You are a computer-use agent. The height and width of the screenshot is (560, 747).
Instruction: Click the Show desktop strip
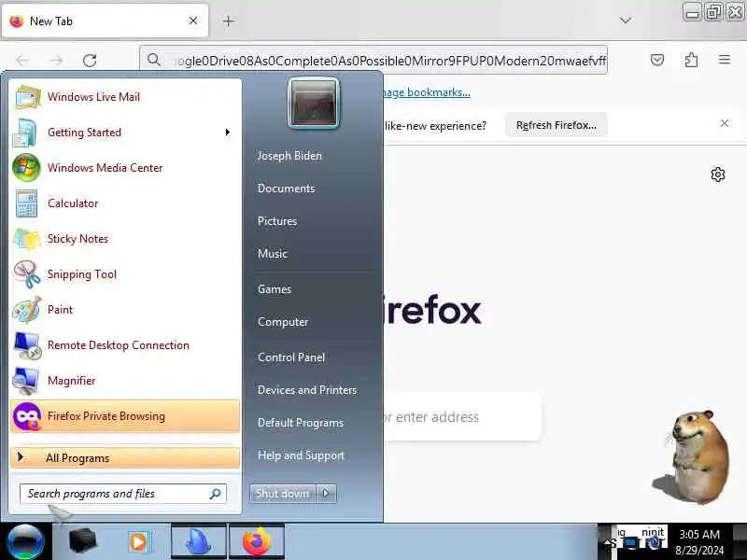pos(740,541)
